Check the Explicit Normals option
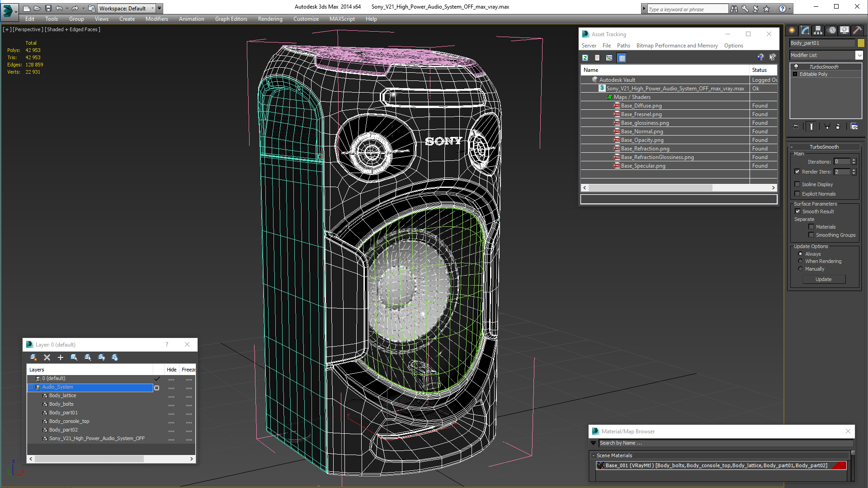 point(797,194)
